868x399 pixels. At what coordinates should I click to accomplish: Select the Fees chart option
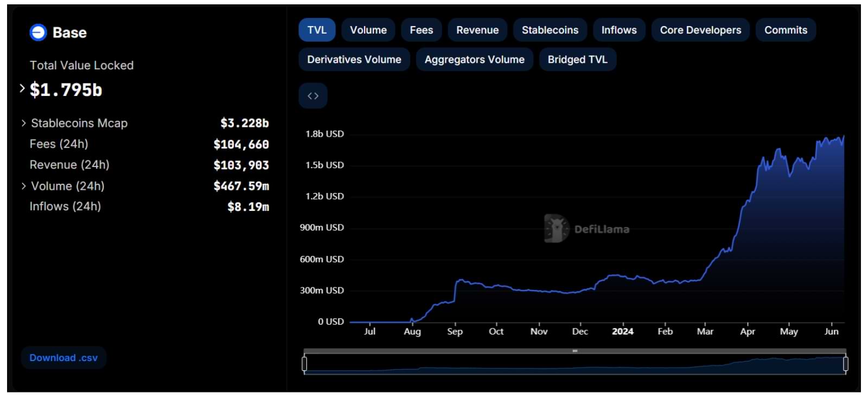pos(421,30)
